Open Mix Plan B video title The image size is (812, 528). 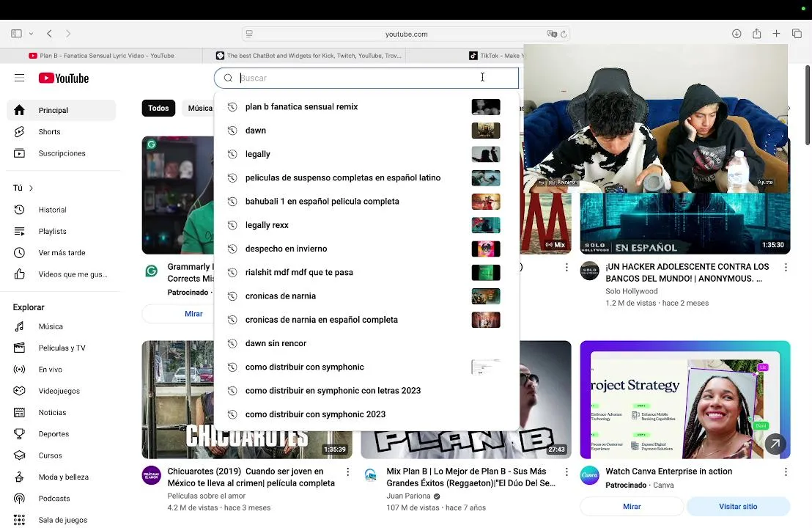470,477
